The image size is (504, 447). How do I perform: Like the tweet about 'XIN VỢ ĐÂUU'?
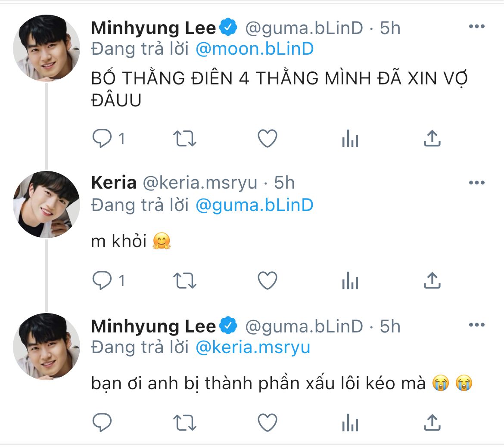coord(267,139)
